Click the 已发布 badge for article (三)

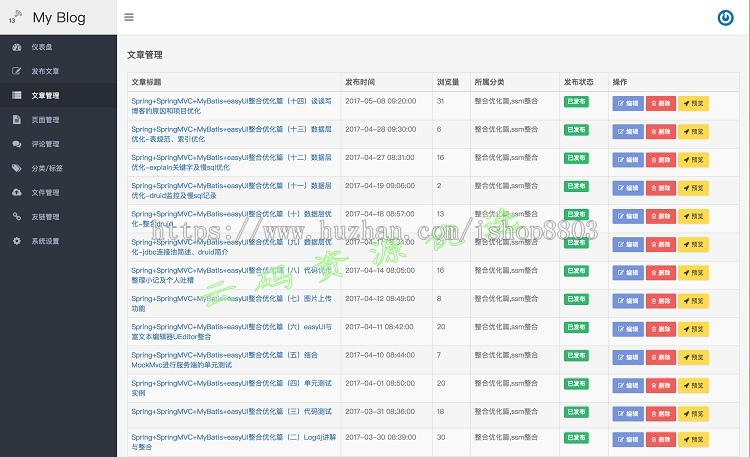click(x=576, y=412)
